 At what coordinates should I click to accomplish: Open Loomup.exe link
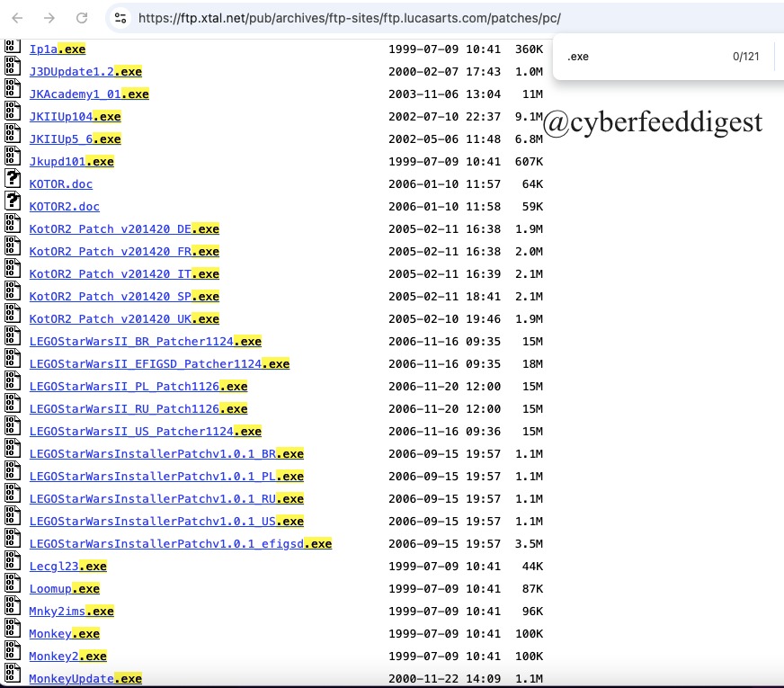65,589
